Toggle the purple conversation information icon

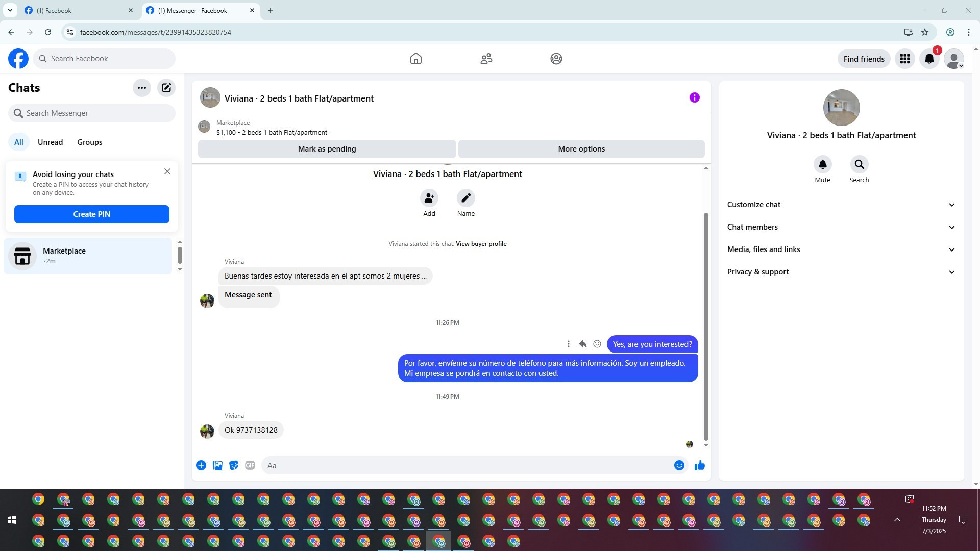[x=694, y=97]
